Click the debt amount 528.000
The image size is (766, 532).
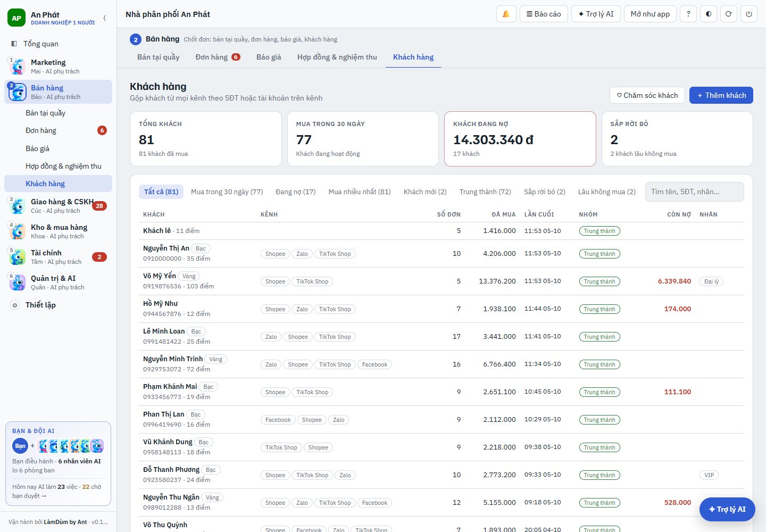click(x=678, y=502)
